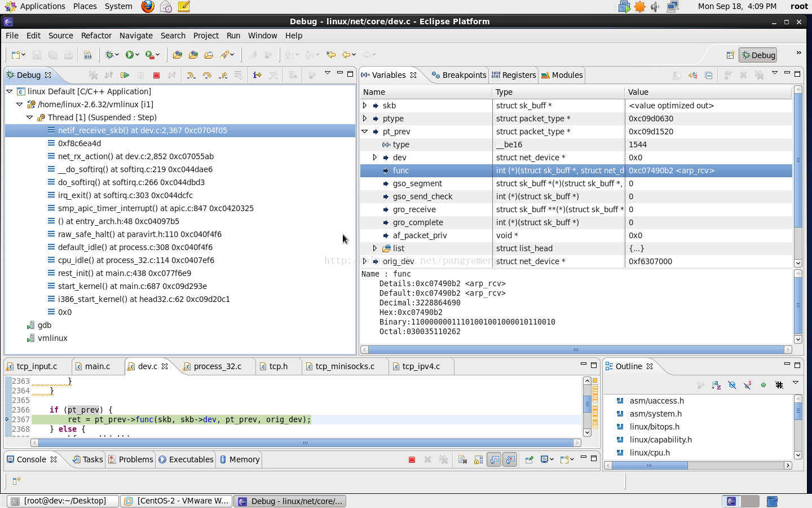
Task: Sort the Outline view alphabetically
Action: [716, 385]
